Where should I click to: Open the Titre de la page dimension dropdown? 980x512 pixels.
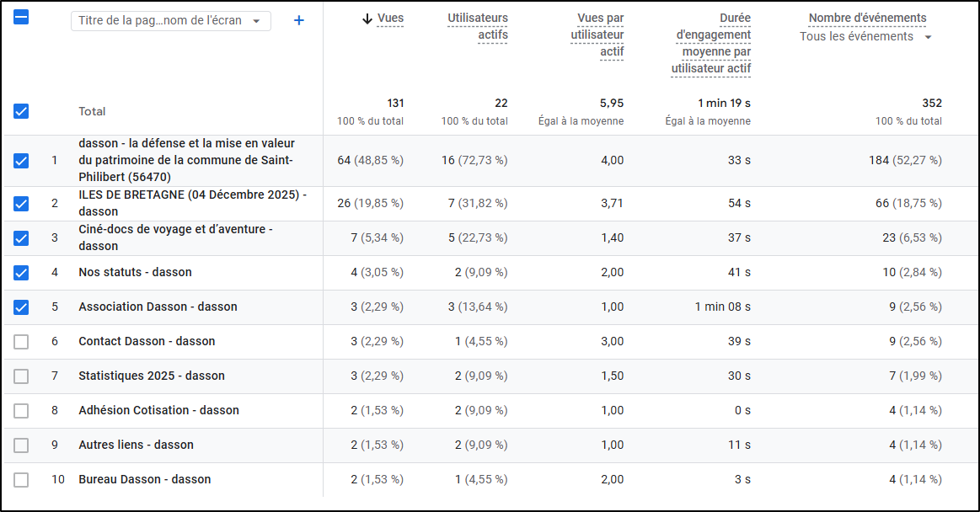coord(170,21)
